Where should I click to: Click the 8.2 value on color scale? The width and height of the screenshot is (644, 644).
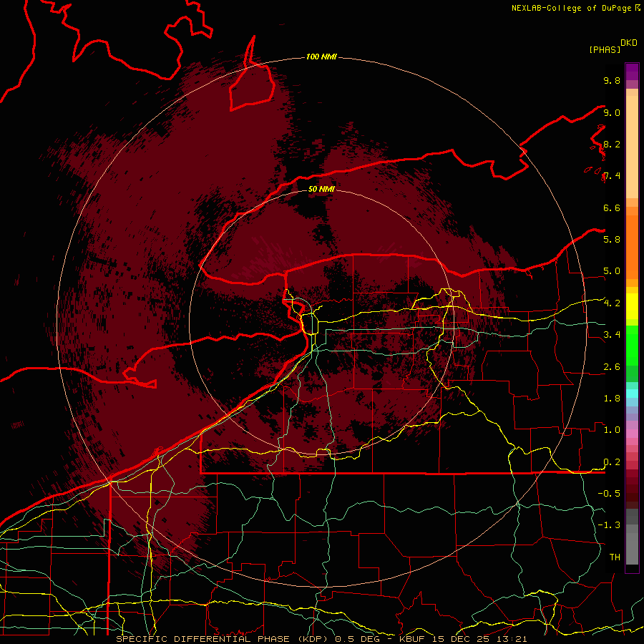(x=612, y=145)
